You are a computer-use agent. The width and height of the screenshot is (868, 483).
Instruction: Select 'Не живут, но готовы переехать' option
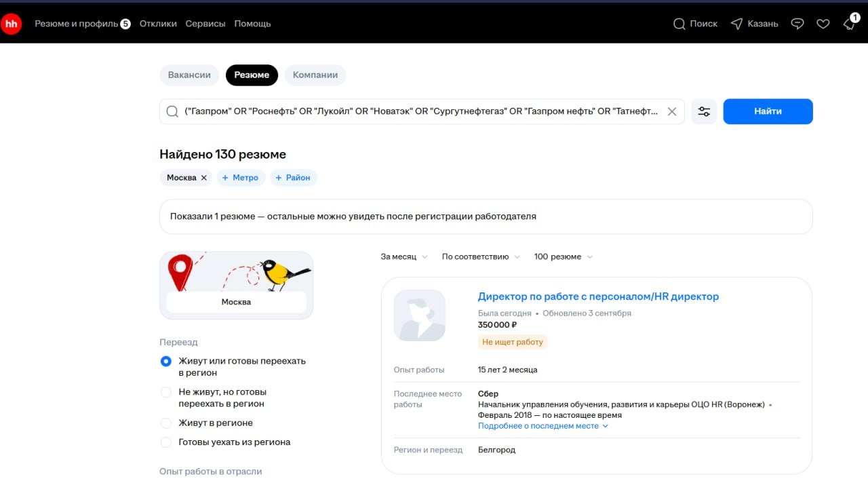point(166,392)
